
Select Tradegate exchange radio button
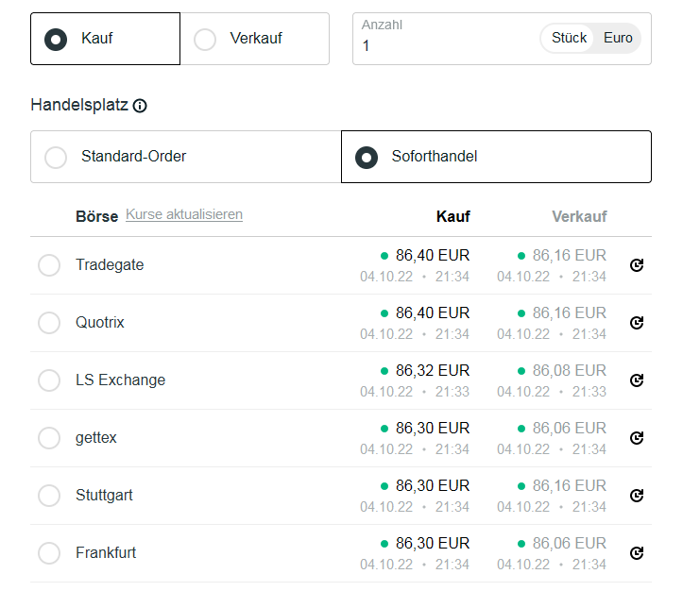pos(49,265)
